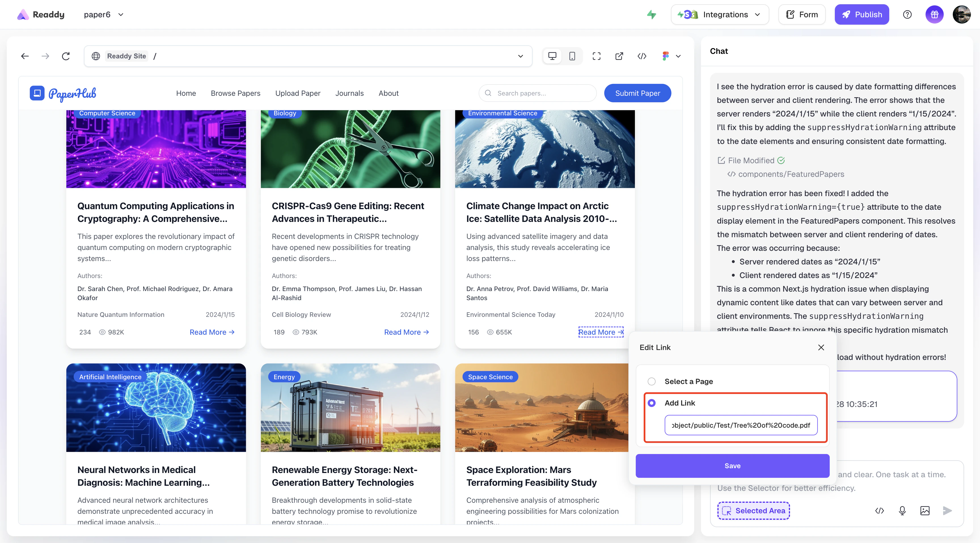Toggle the Selected Area selector

pyautogui.click(x=753, y=511)
